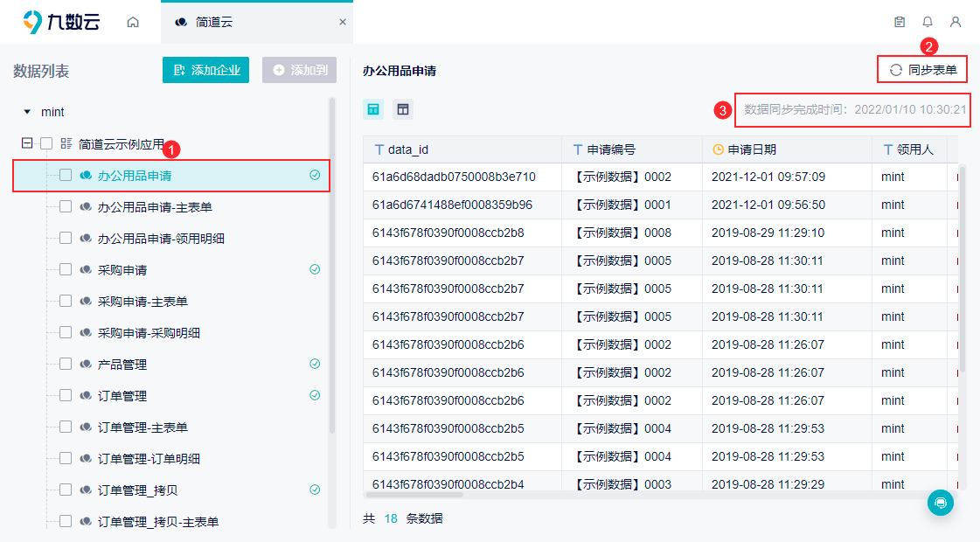Viewport: 980px width, 542px height.
Task: Switch to the 简道云 tab
Action: click(256, 22)
